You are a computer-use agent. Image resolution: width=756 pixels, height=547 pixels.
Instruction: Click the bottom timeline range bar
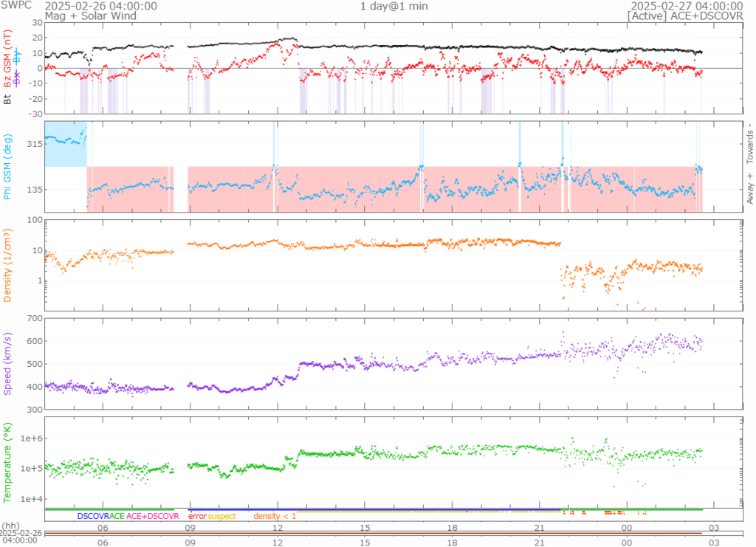(x=377, y=532)
